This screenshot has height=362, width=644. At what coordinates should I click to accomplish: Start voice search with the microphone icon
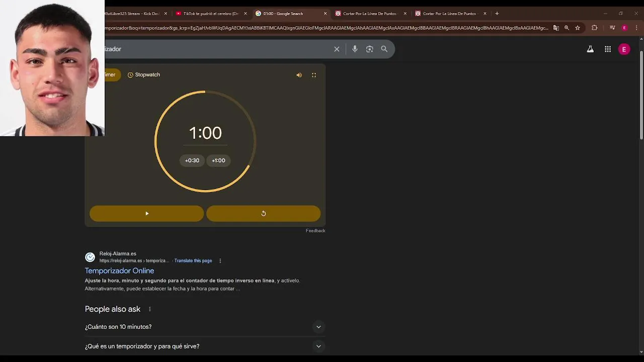click(355, 49)
